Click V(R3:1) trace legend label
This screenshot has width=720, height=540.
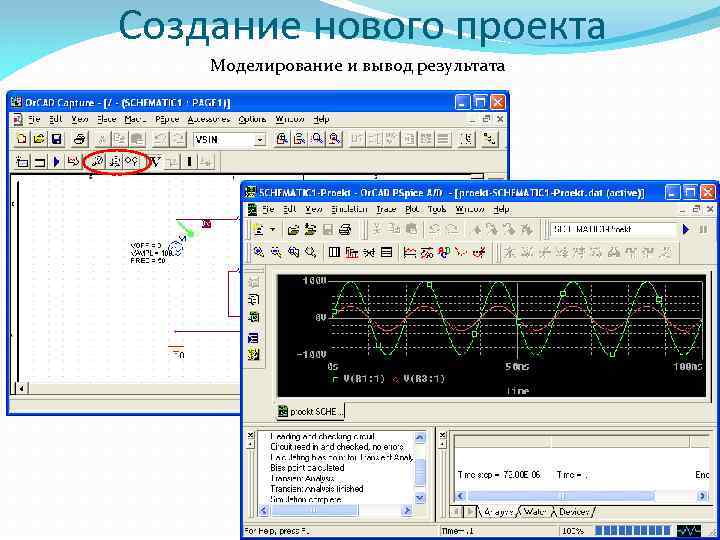coord(424,379)
